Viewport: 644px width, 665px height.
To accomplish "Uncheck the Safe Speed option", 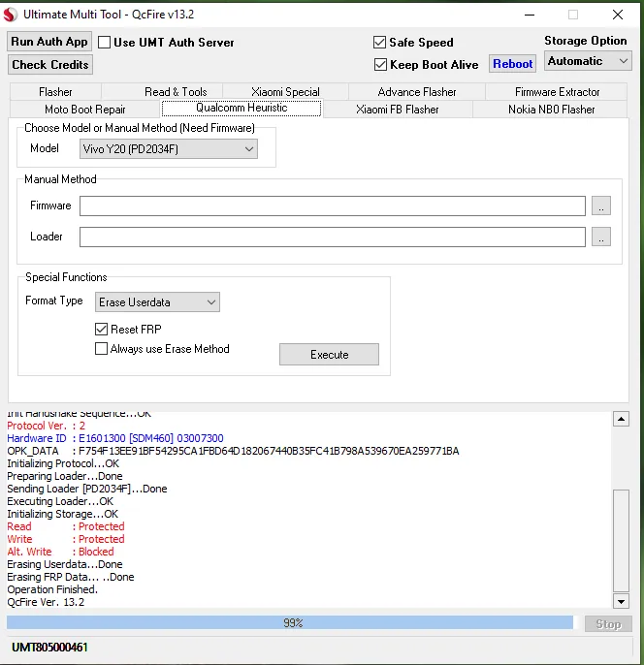I will click(x=380, y=43).
